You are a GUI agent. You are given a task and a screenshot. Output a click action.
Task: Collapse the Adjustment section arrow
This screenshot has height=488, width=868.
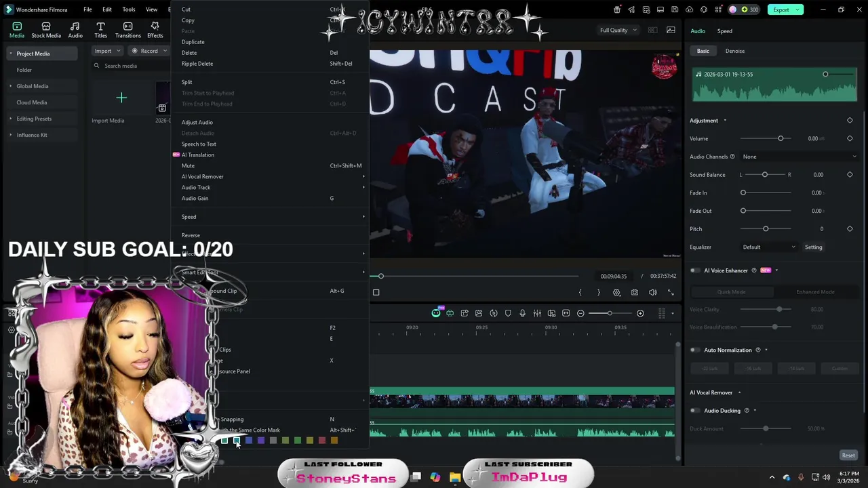pos(725,121)
